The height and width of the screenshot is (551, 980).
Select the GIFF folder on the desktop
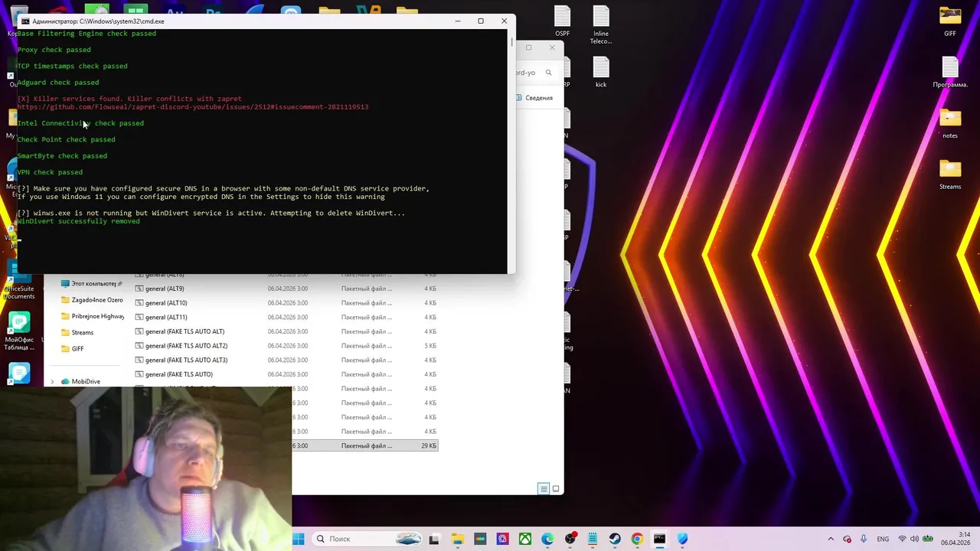tap(950, 21)
